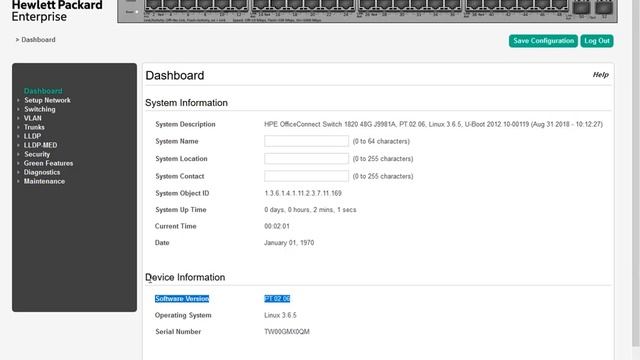The image size is (640, 360).
Task: Focus the System Location input field
Action: coord(307,158)
